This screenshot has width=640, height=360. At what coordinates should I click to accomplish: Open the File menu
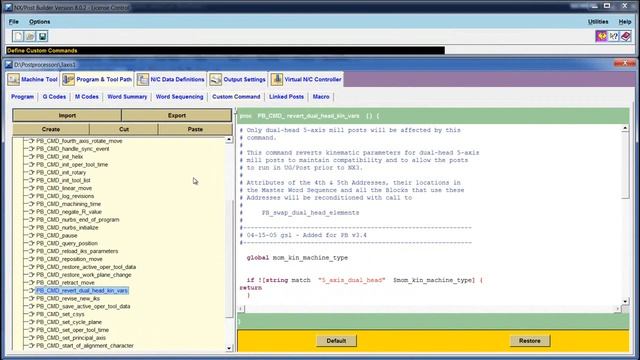[x=14, y=22]
